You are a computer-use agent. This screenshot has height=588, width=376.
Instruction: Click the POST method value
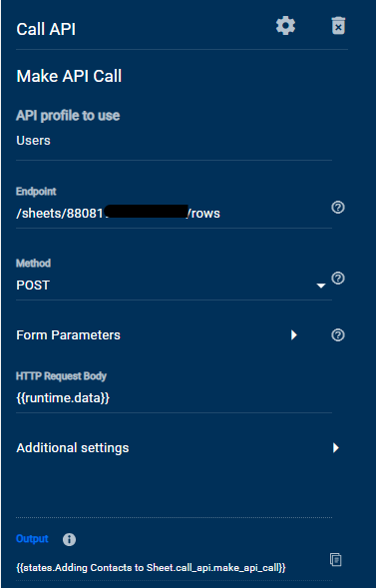coord(33,286)
